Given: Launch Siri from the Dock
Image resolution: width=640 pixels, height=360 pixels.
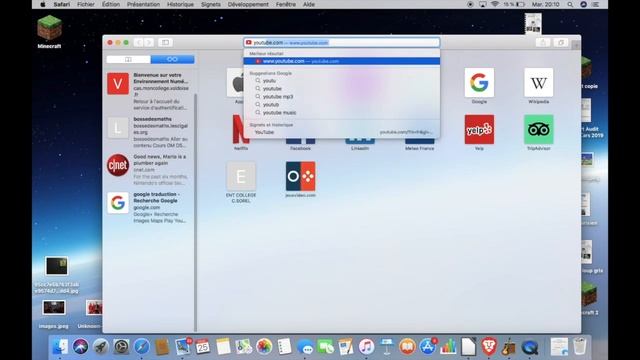Looking at the screenshot, I should tap(80, 347).
